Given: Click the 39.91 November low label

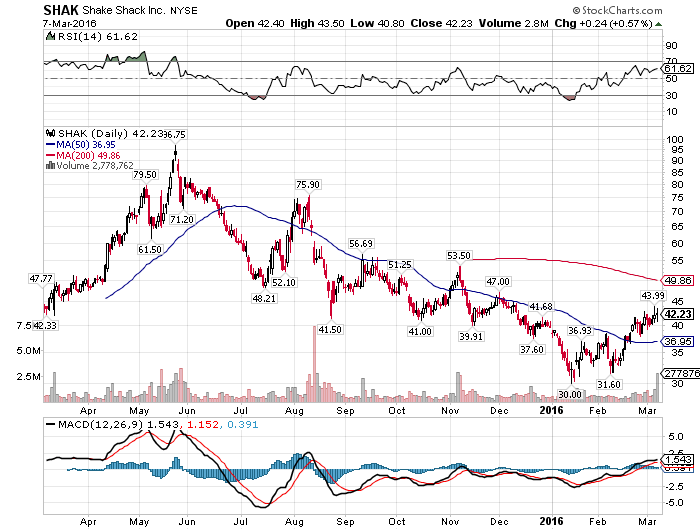Looking at the screenshot, I should click(471, 336).
